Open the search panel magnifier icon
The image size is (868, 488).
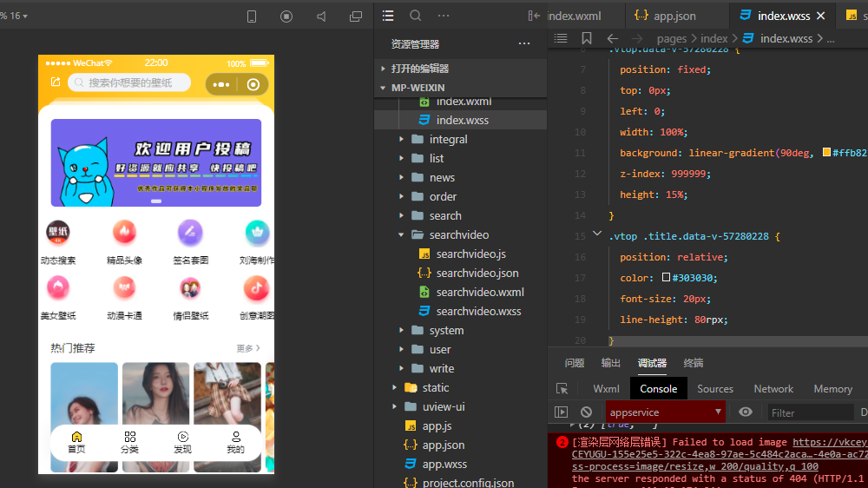point(415,16)
